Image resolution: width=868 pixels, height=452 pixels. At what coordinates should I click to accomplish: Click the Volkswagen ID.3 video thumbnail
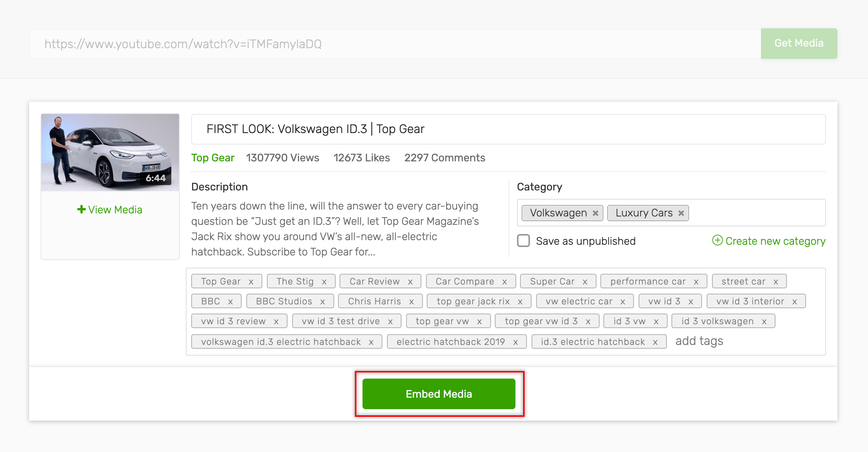coord(110,152)
